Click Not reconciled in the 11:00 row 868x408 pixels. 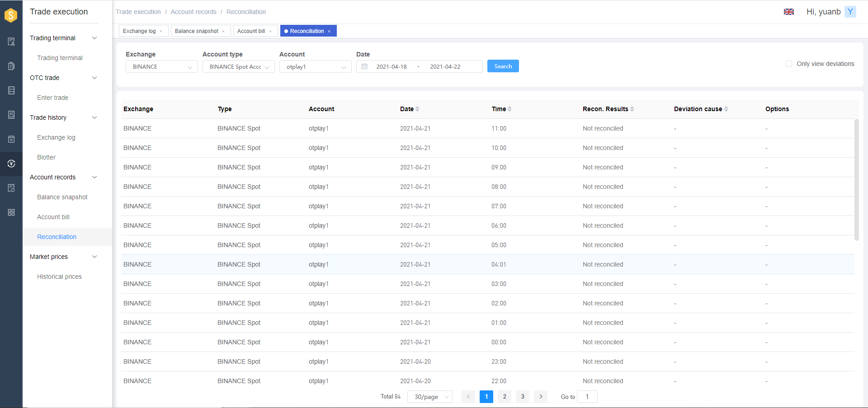pos(603,128)
